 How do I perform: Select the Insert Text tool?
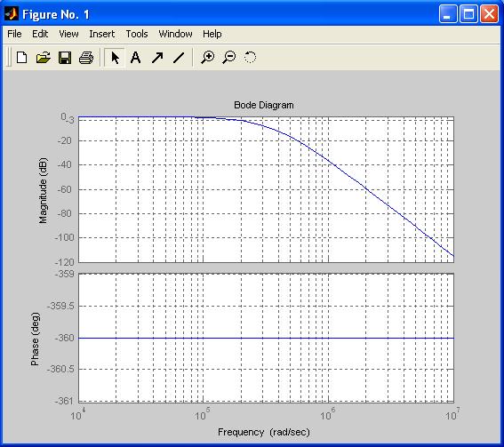tap(136, 58)
